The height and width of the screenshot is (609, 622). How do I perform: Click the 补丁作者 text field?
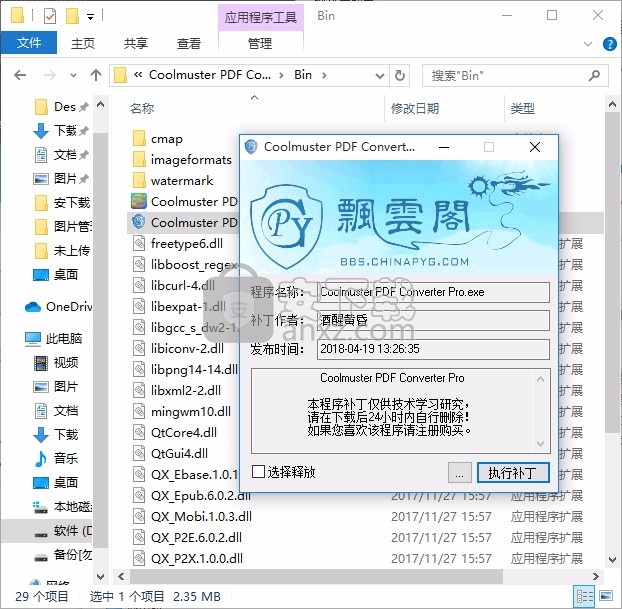tap(433, 321)
